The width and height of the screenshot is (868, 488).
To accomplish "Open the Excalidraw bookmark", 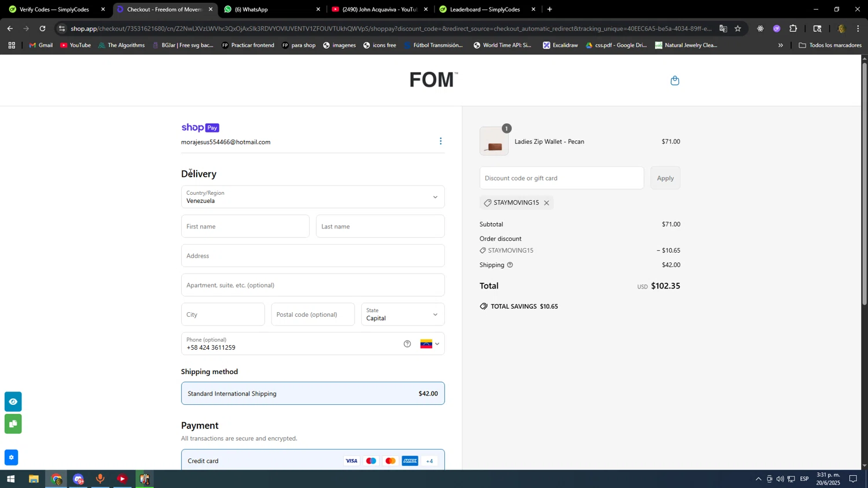I will coord(560,45).
